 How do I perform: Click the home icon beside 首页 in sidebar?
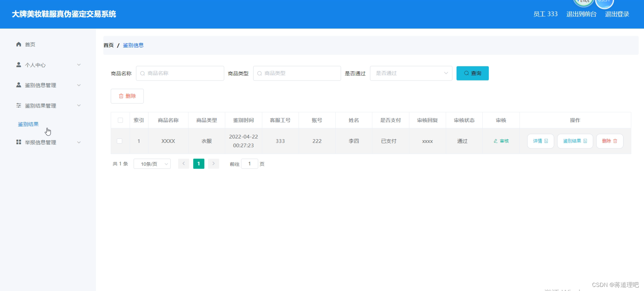pyautogui.click(x=19, y=44)
